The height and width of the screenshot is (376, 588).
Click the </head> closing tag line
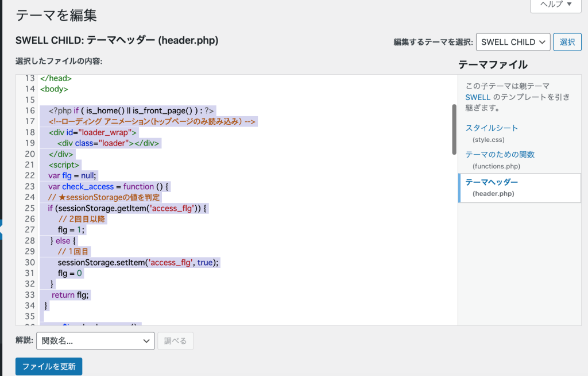[56, 78]
